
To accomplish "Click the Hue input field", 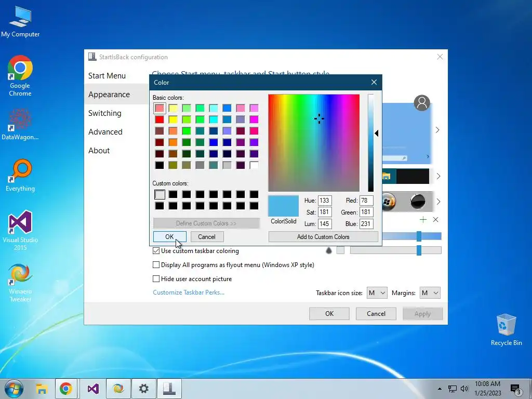I will tap(325, 201).
